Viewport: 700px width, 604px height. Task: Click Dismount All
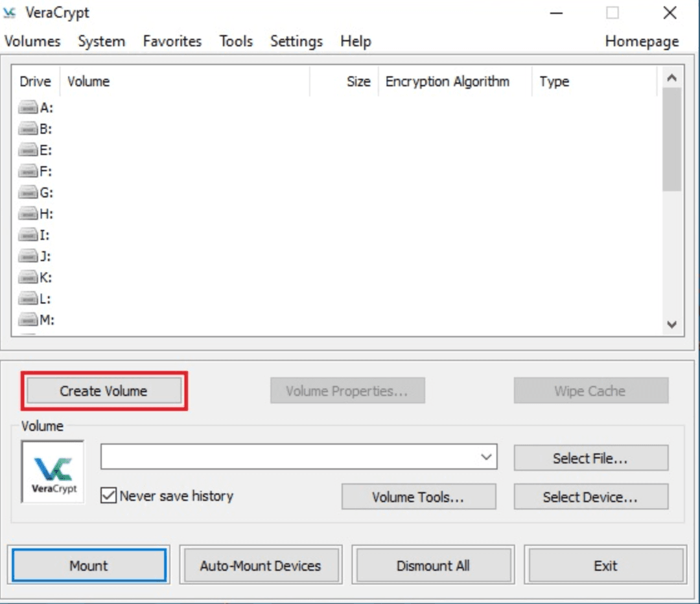(433, 566)
